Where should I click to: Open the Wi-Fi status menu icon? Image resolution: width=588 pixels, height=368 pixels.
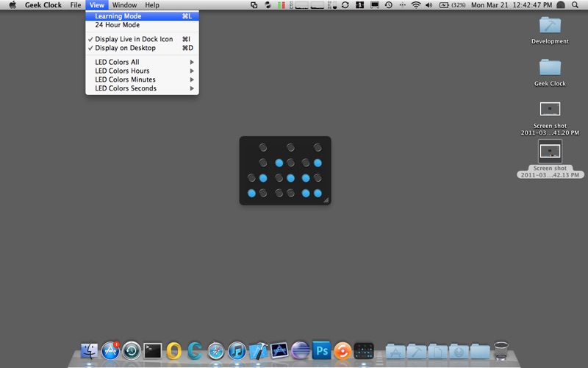(x=416, y=5)
